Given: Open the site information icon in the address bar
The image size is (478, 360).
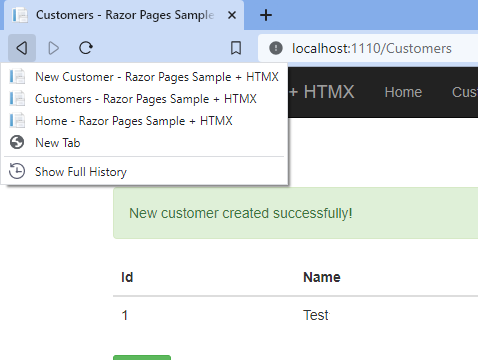Looking at the screenshot, I should tap(276, 48).
